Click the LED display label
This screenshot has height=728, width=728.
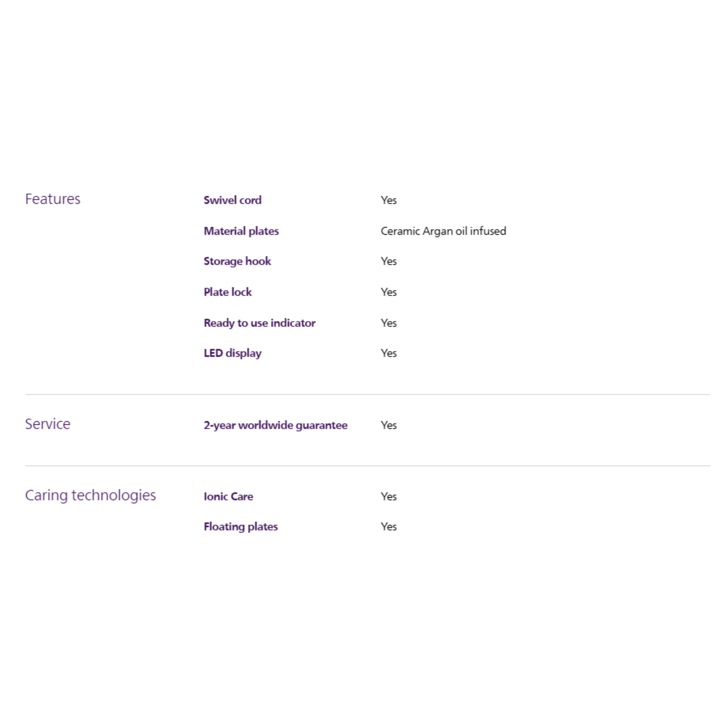232,353
